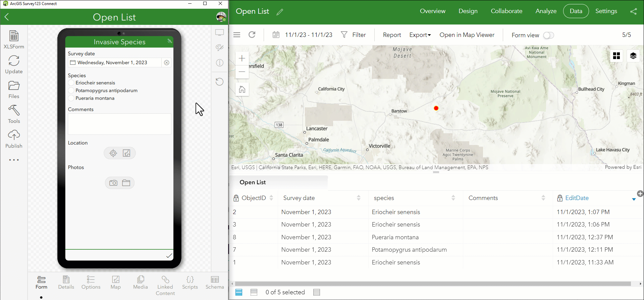This screenshot has width=644, height=300.
Task: Zoom in on the map
Action: click(242, 58)
